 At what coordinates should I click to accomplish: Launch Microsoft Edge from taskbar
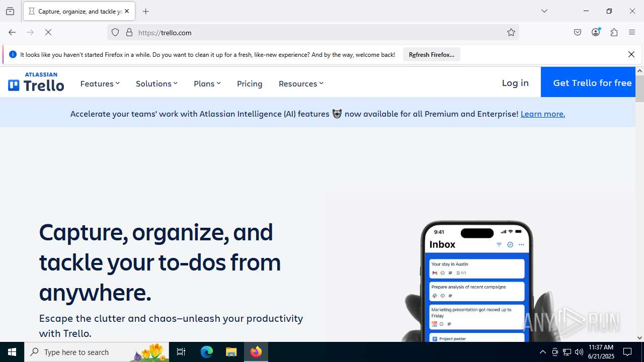(207, 352)
